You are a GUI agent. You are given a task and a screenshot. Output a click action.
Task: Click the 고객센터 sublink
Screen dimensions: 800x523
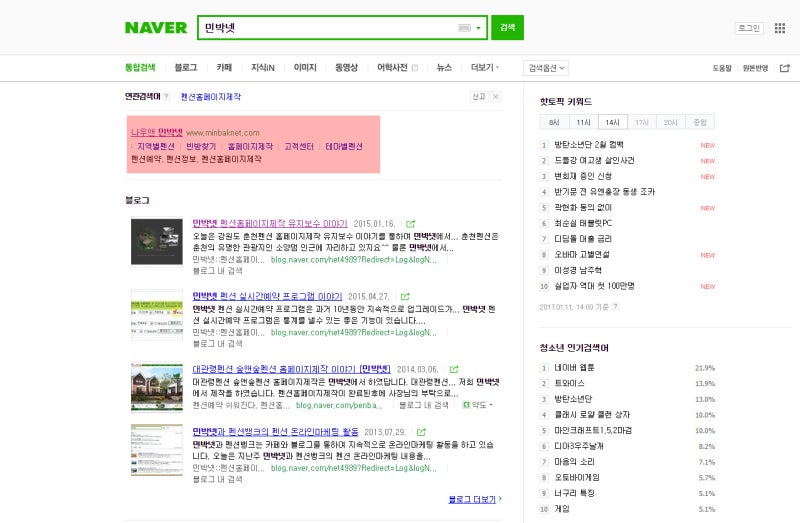point(299,146)
